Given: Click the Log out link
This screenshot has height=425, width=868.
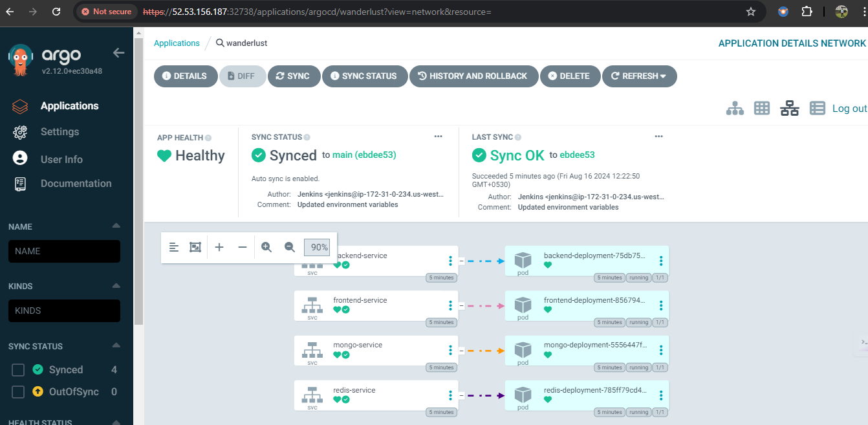Looking at the screenshot, I should coord(850,108).
